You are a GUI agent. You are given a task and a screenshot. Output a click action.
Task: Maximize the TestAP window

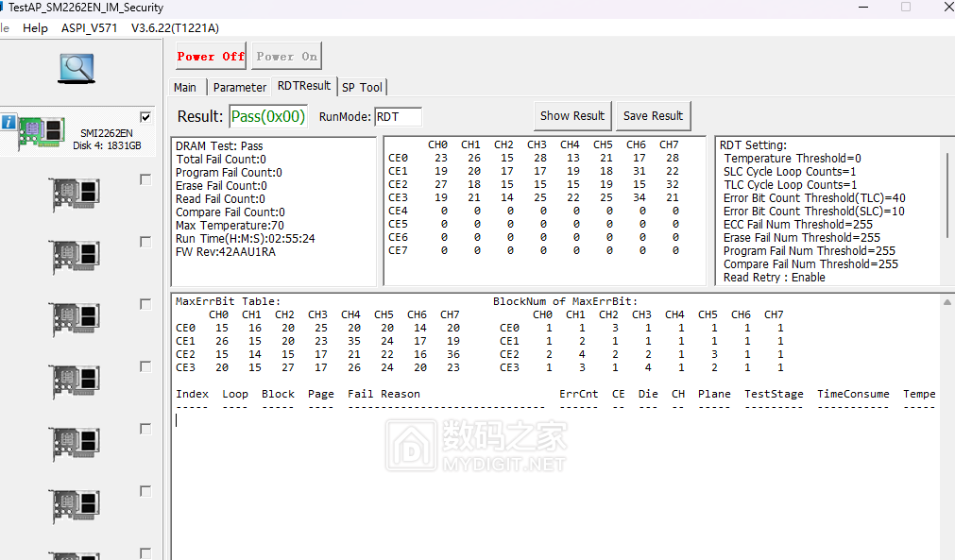click(x=906, y=7)
